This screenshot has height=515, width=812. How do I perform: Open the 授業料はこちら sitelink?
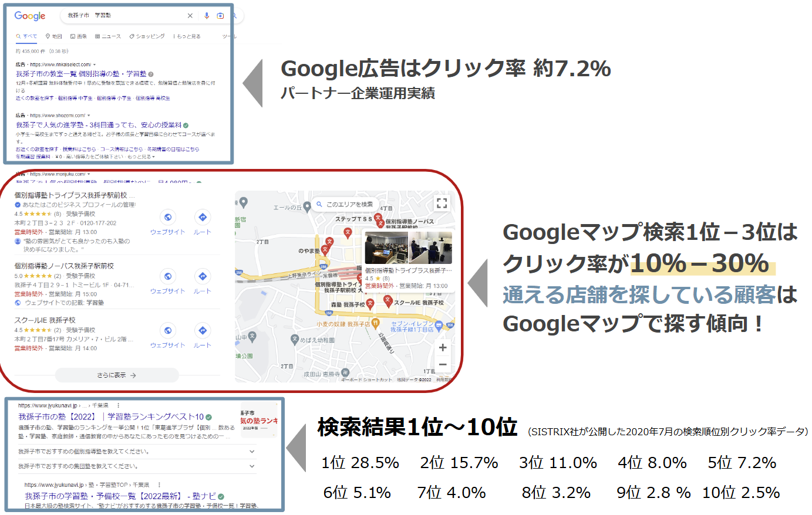(79, 150)
